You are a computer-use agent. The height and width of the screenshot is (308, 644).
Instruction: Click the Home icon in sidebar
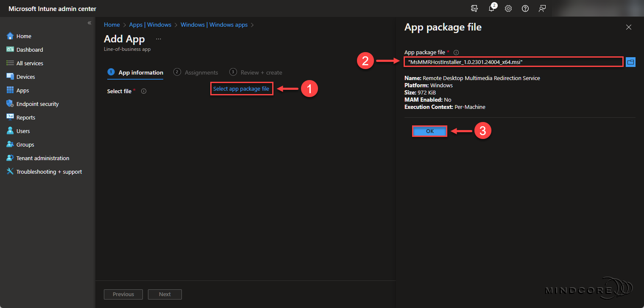10,36
